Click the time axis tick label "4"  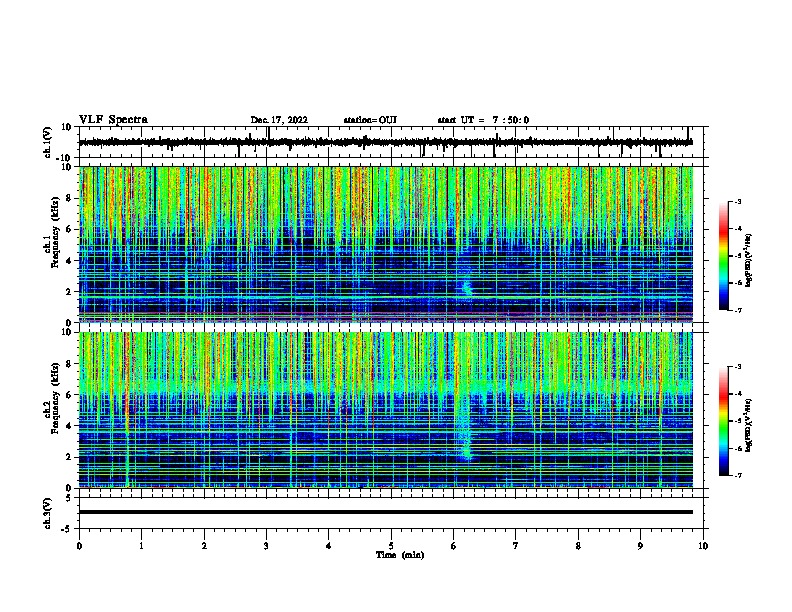(329, 546)
